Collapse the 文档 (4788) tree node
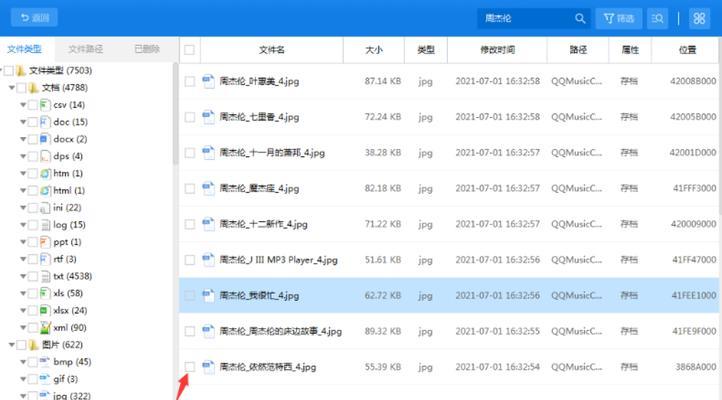The image size is (722, 400). click(12, 87)
